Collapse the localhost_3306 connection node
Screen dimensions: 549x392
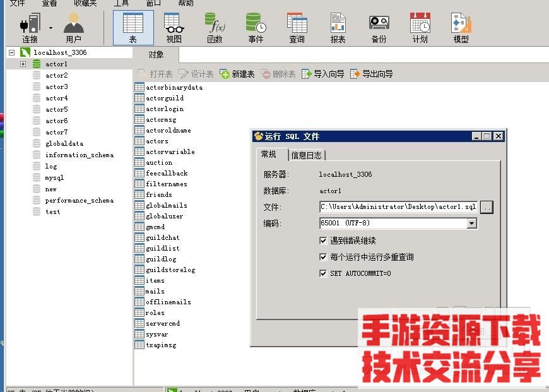(11, 53)
